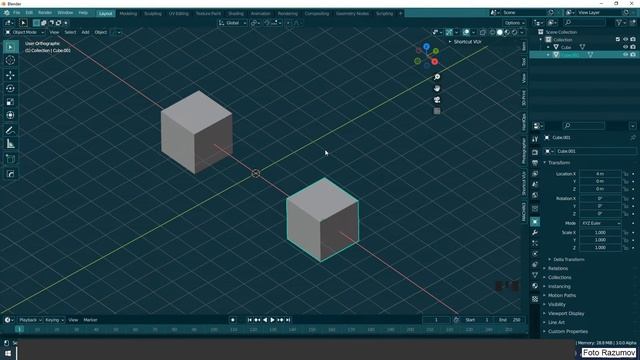
Task: Select the Annotate tool
Action: click(10, 131)
